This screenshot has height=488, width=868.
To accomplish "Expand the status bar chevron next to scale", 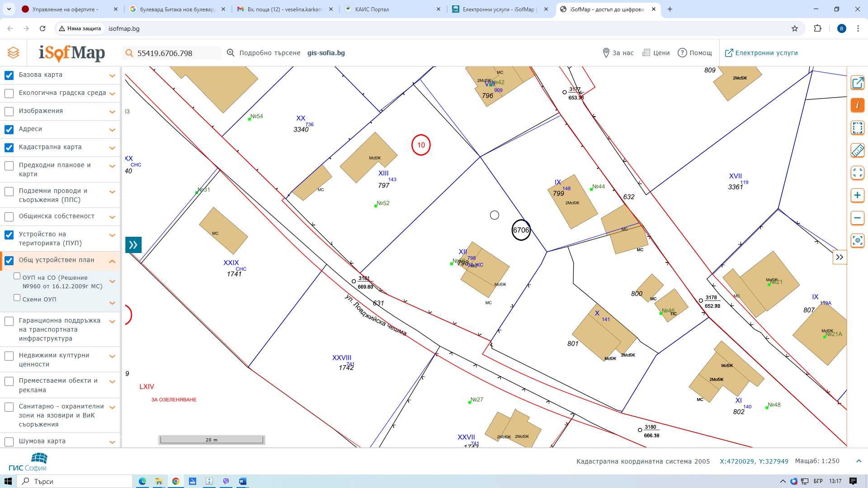I will pos(859,461).
